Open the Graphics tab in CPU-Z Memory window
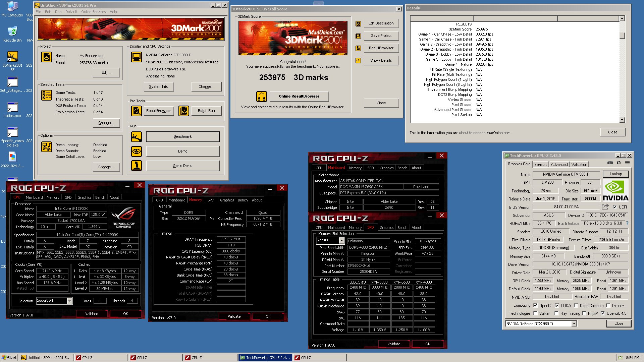The image size is (644, 362). tap(227, 200)
